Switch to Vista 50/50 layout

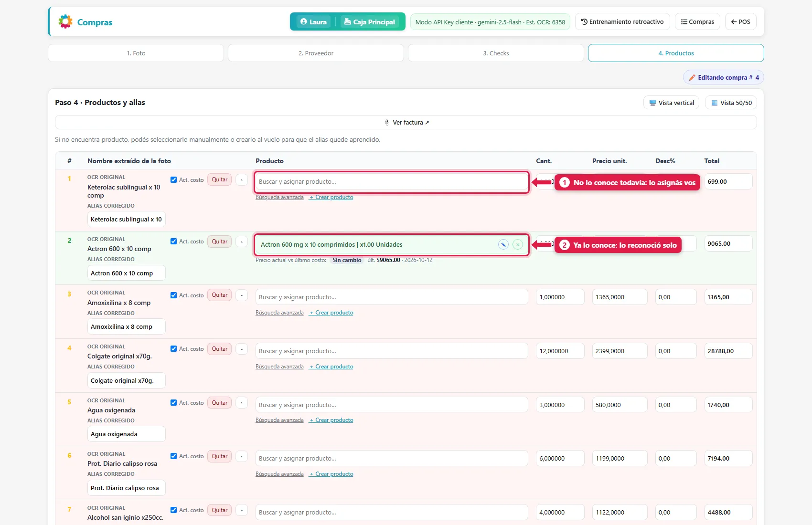[731, 103]
